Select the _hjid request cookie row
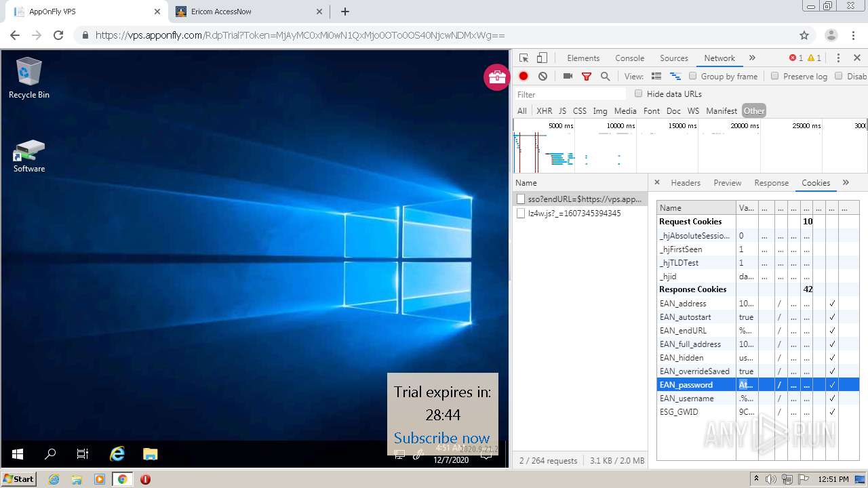868x488 pixels. 758,277
